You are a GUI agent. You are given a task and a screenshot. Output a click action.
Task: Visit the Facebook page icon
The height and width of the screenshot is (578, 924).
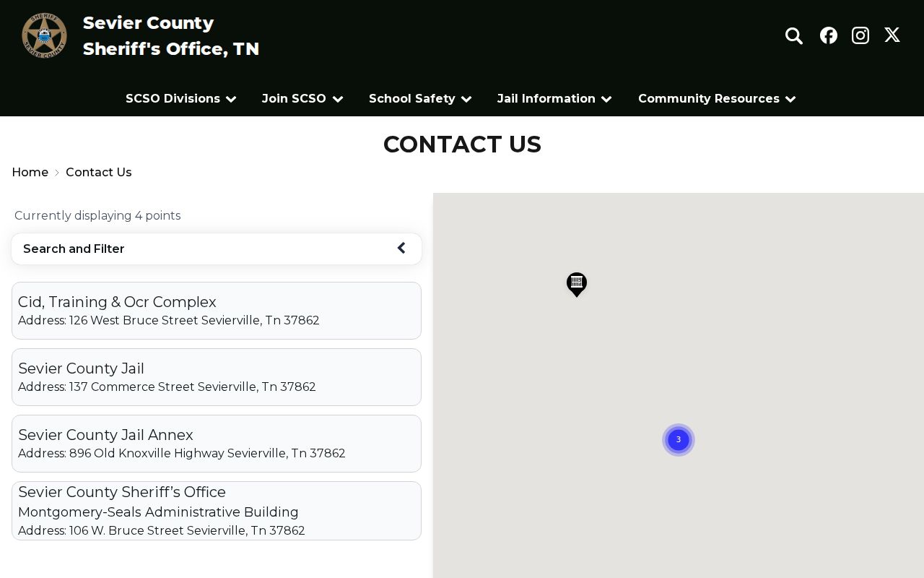tap(829, 35)
